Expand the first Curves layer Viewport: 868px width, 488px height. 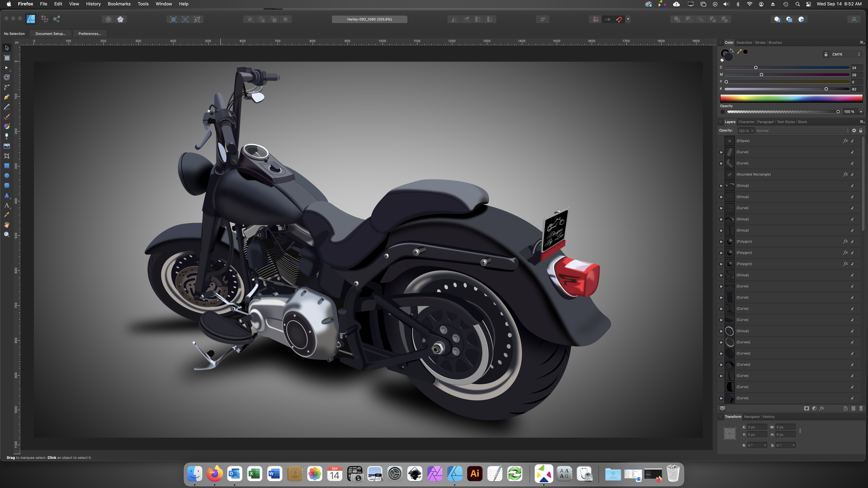[x=721, y=342]
